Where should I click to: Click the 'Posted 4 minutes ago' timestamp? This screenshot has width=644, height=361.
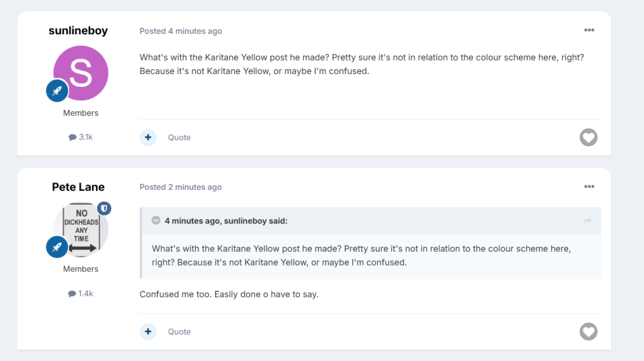point(194,31)
